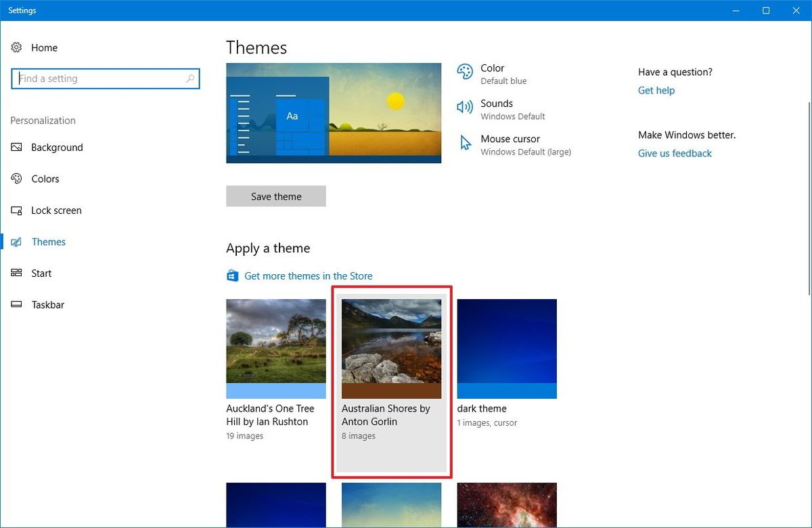Select the Start section icon

(16, 273)
